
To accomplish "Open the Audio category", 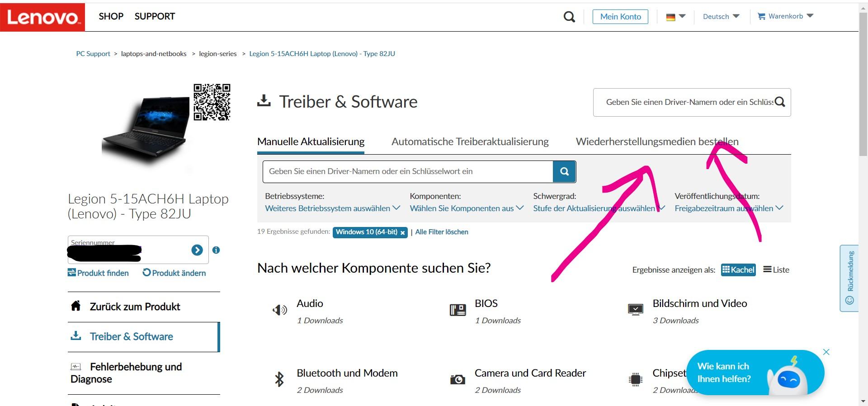I will pos(310,303).
